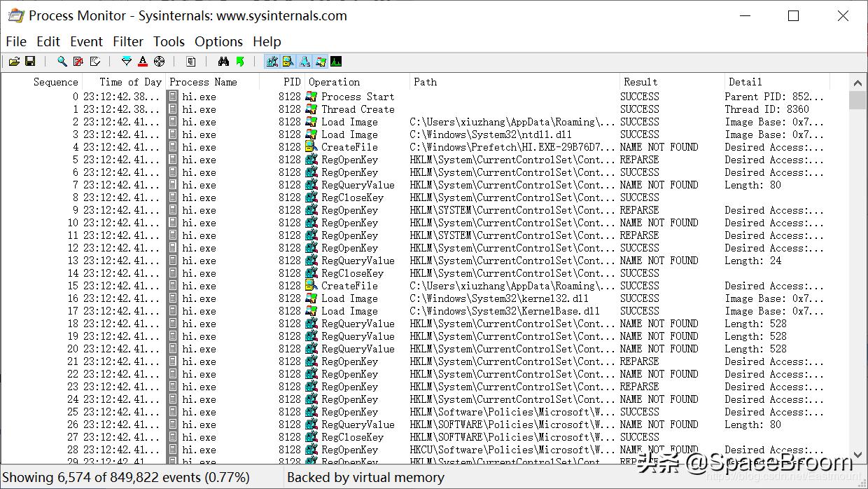Select the Process Start event row

point(425,97)
